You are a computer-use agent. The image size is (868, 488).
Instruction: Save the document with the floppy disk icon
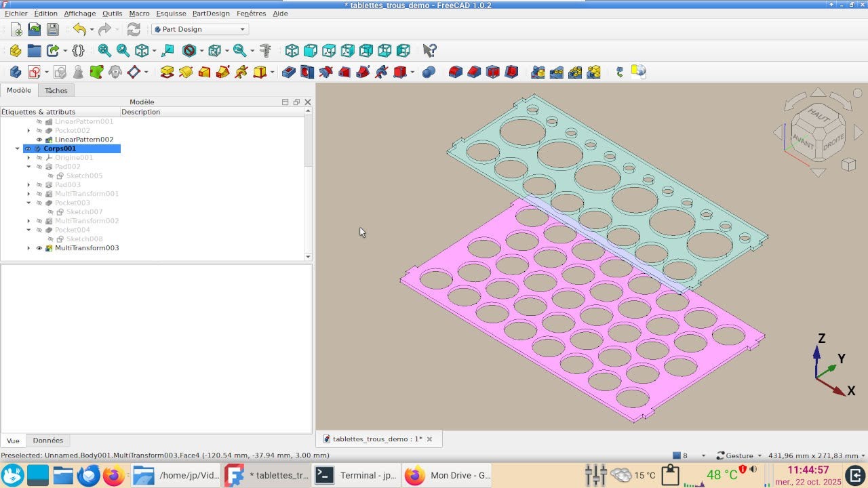click(x=53, y=29)
